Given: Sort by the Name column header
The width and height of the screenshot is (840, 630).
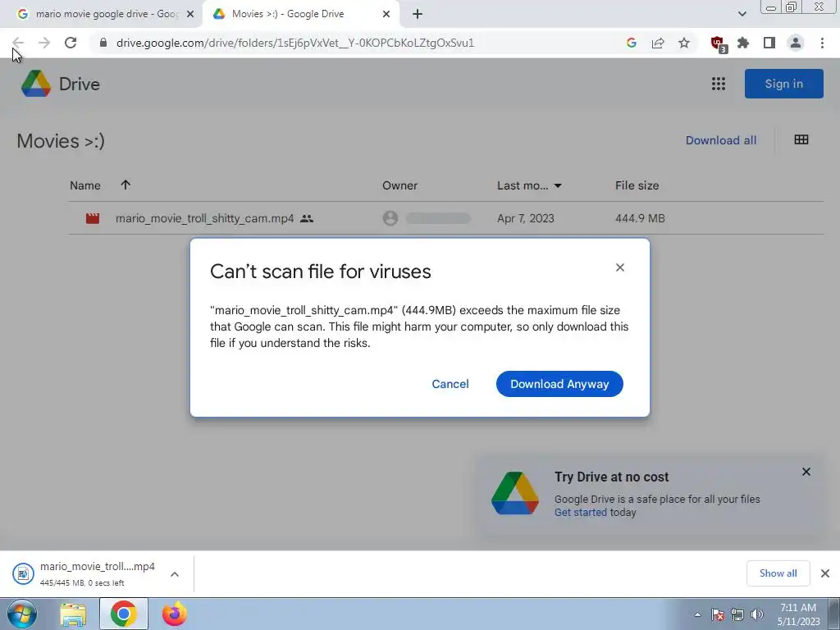Looking at the screenshot, I should [85, 185].
